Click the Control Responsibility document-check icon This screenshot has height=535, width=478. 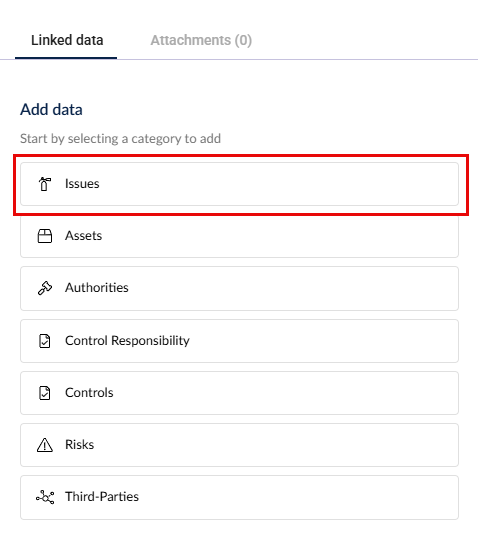coord(45,341)
